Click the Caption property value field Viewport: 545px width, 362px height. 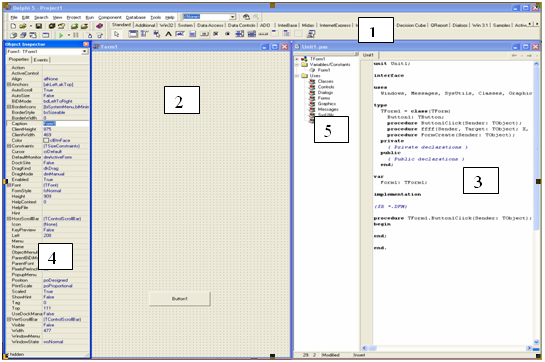tap(66, 123)
